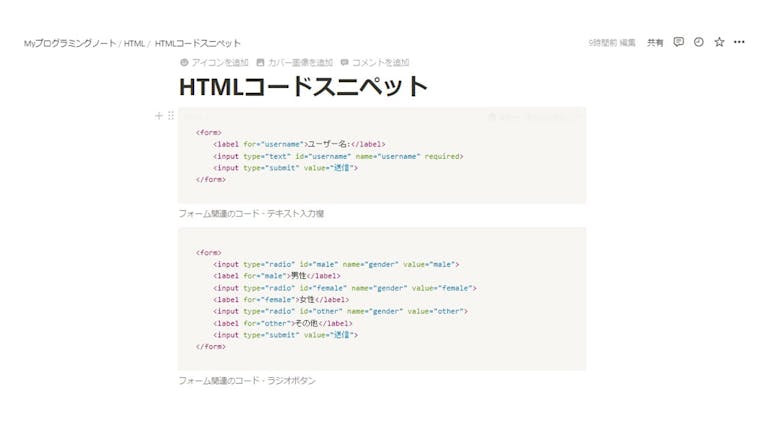Click the closing </form> tag in first code block
Screen dimensions: 768x432
click(x=211, y=180)
